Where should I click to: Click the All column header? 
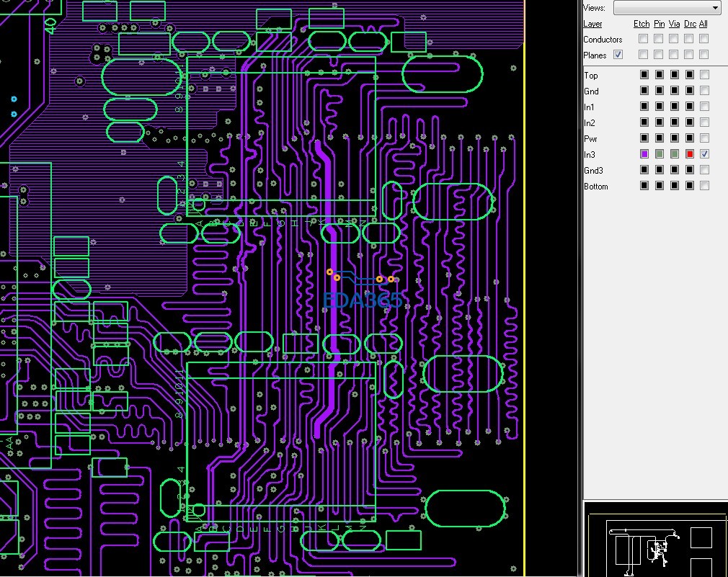(x=703, y=24)
